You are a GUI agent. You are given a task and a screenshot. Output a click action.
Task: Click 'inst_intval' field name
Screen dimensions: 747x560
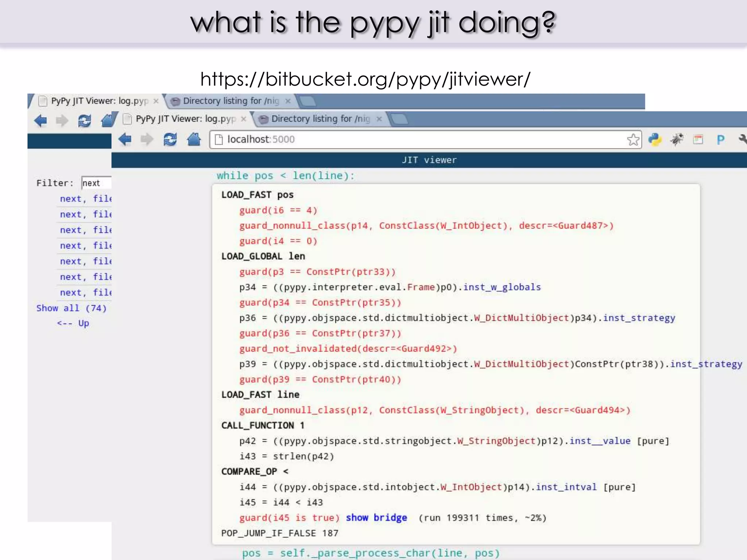click(566, 487)
